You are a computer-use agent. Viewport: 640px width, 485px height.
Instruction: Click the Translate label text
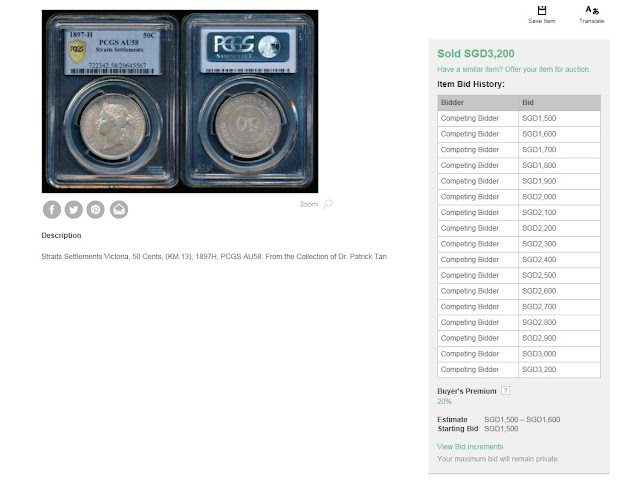tap(591, 21)
